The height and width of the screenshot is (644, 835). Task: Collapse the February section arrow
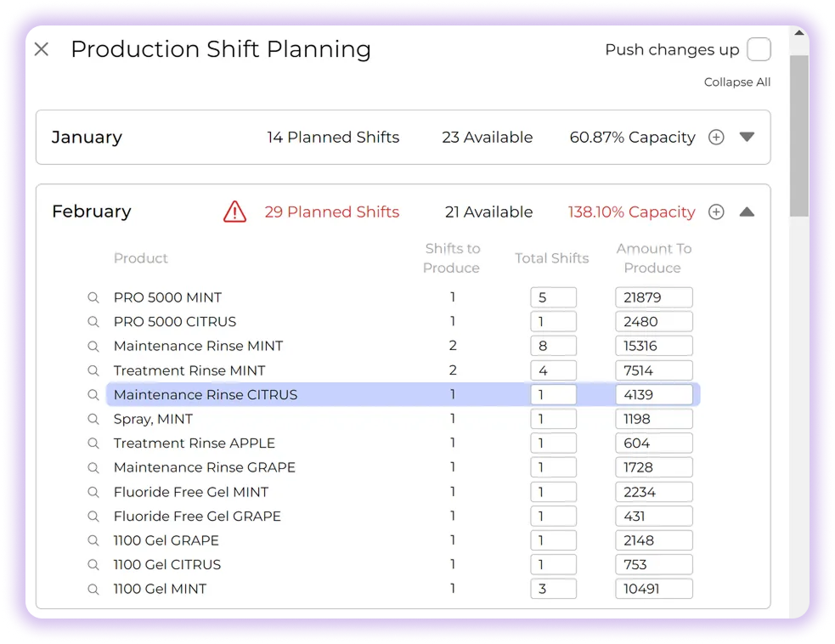point(747,212)
